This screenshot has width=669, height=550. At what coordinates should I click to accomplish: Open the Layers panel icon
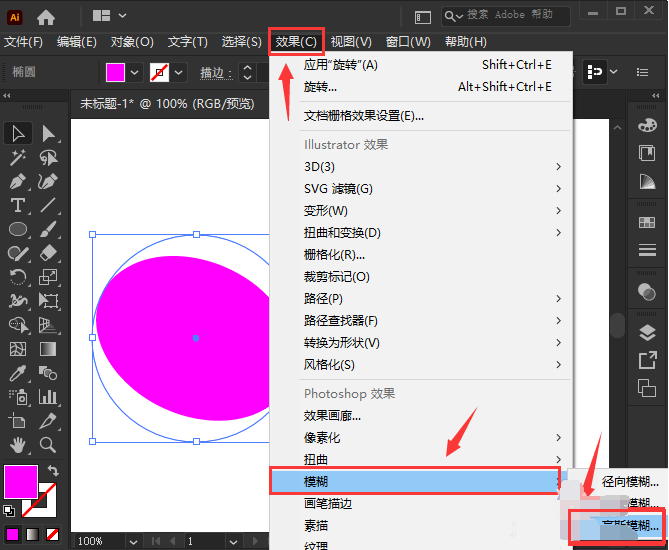pos(647,332)
